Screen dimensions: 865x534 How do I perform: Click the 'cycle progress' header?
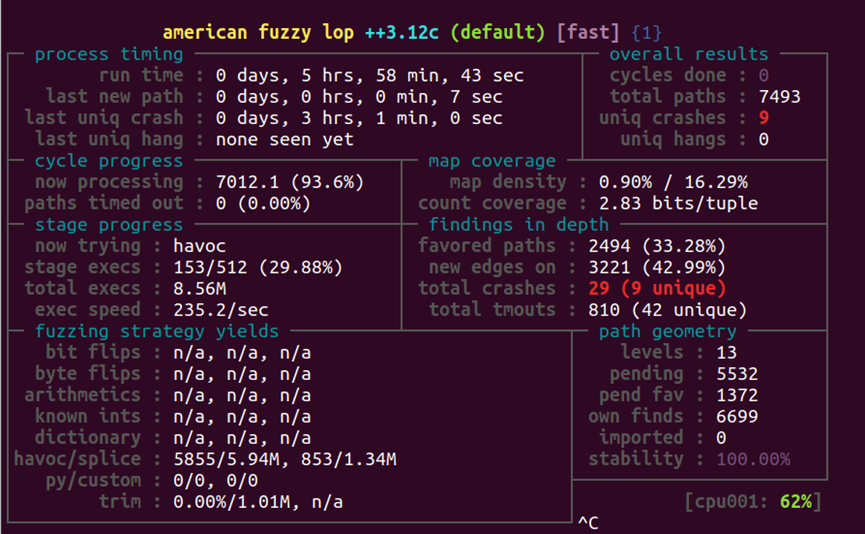click(109, 161)
